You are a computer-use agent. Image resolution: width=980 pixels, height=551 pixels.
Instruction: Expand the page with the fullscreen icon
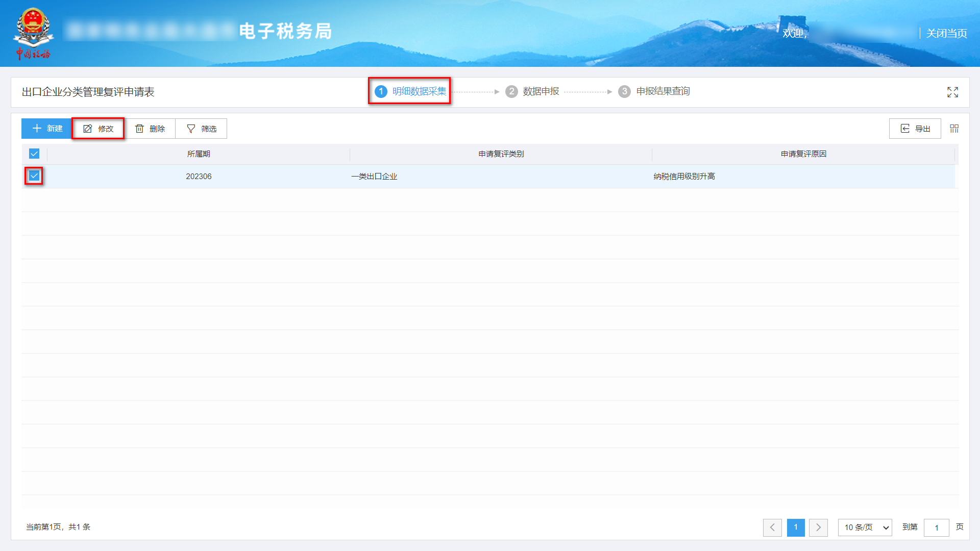click(952, 92)
